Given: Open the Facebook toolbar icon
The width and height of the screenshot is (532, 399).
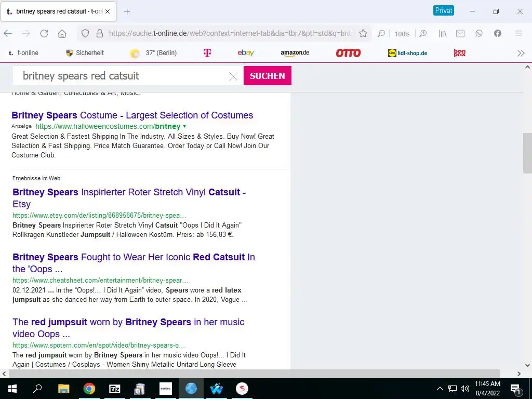Looking at the screenshot, I should (x=497, y=33).
